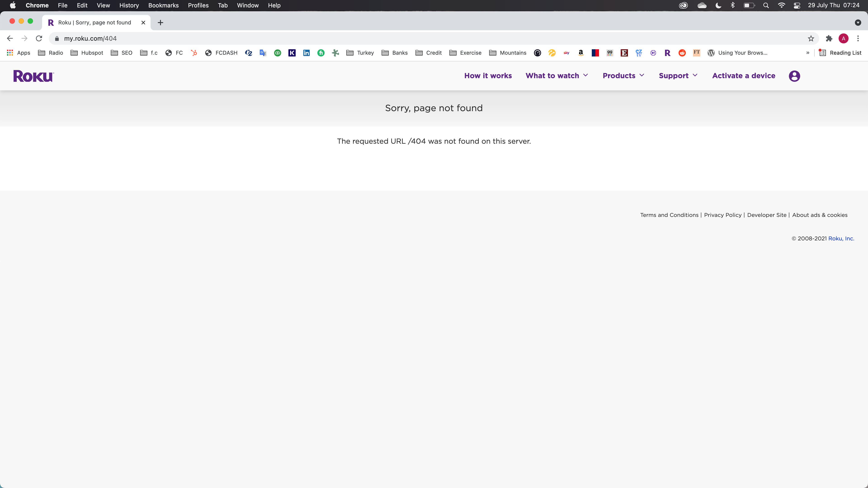The width and height of the screenshot is (868, 488).
Task: Open the Exercise bookmarks folder
Action: [x=465, y=53]
